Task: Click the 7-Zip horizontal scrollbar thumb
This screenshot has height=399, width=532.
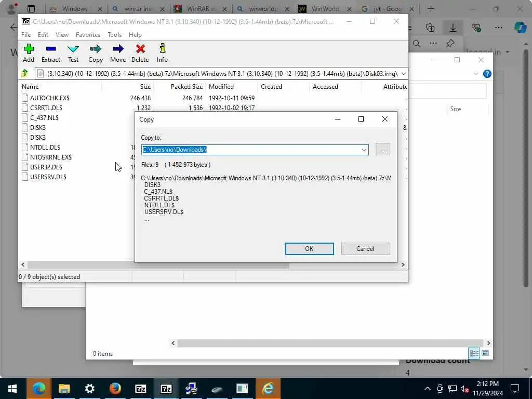Action: click(158, 264)
